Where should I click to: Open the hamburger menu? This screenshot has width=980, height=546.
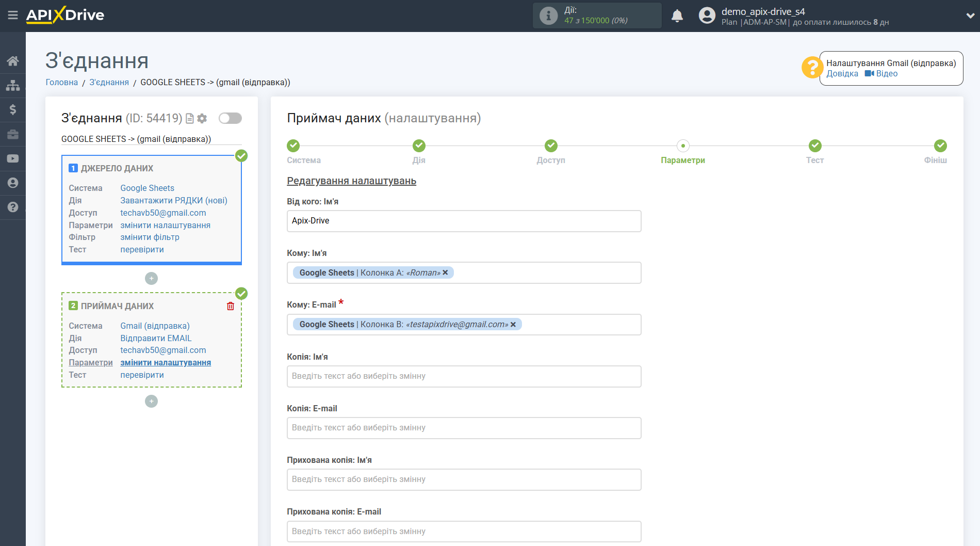[x=13, y=15]
